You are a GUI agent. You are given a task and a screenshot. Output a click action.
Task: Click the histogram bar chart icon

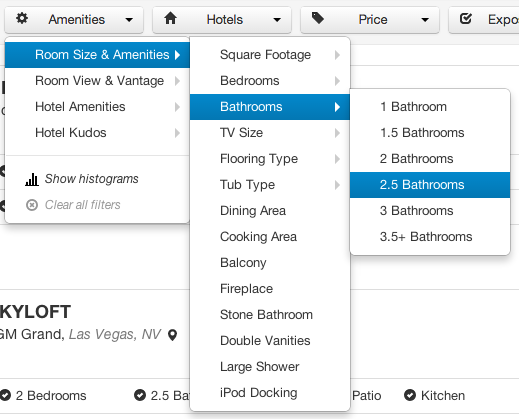(32, 179)
